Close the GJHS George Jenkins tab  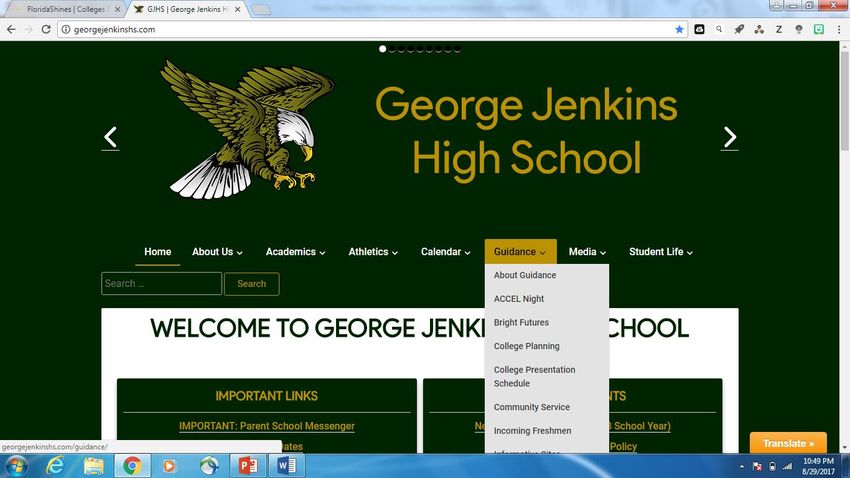tap(237, 9)
